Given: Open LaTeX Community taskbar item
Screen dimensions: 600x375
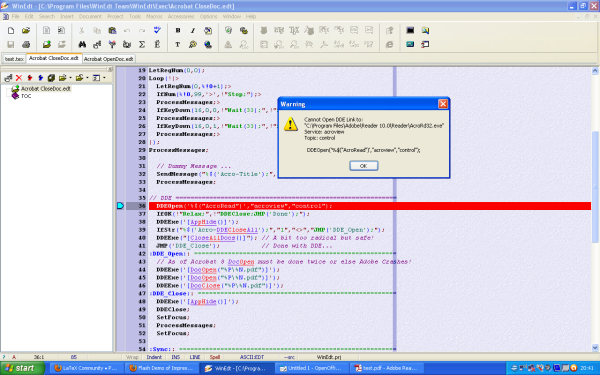Looking at the screenshot, I should point(86,368).
